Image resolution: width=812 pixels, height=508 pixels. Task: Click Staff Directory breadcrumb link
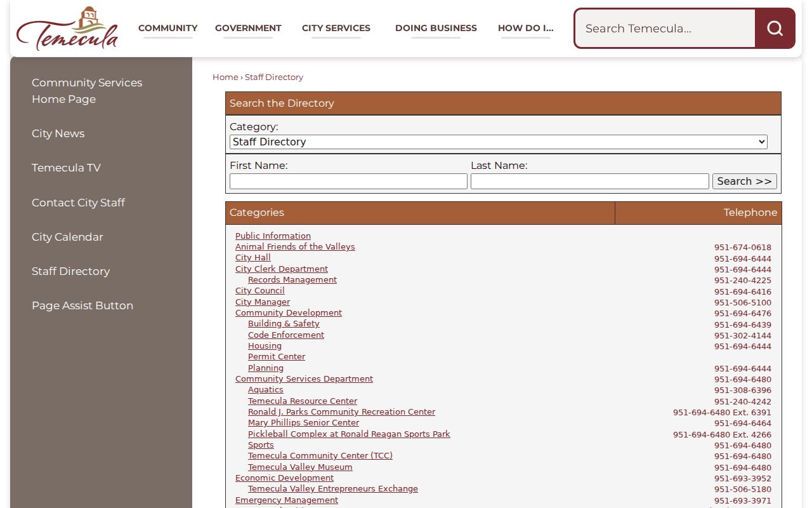click(274, 77)
